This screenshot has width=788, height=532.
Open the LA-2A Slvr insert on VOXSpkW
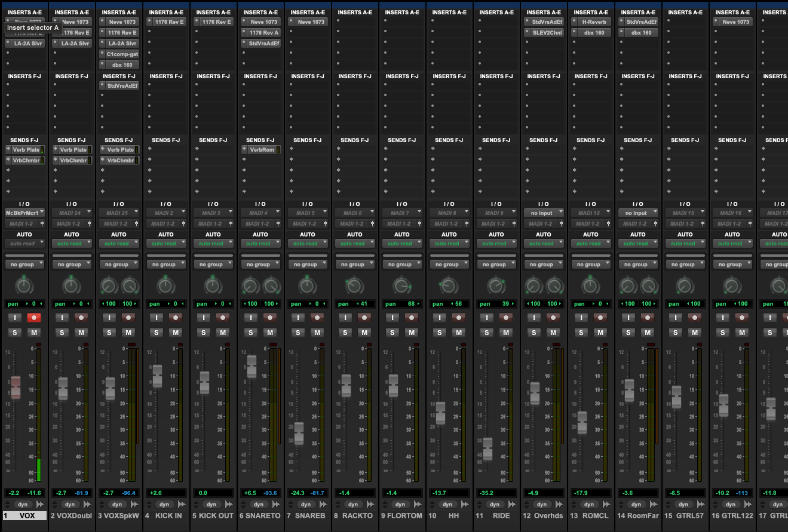point(122,44)
